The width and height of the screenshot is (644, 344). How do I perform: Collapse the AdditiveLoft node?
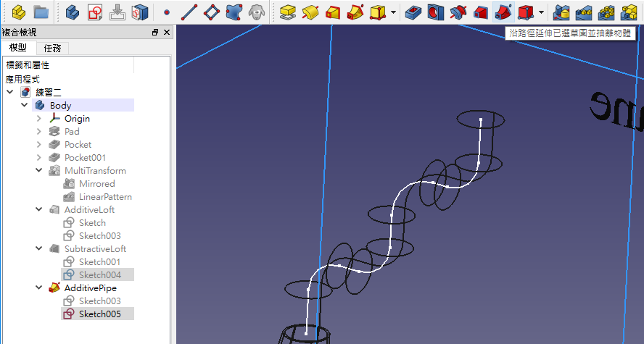tap(39, 209)
